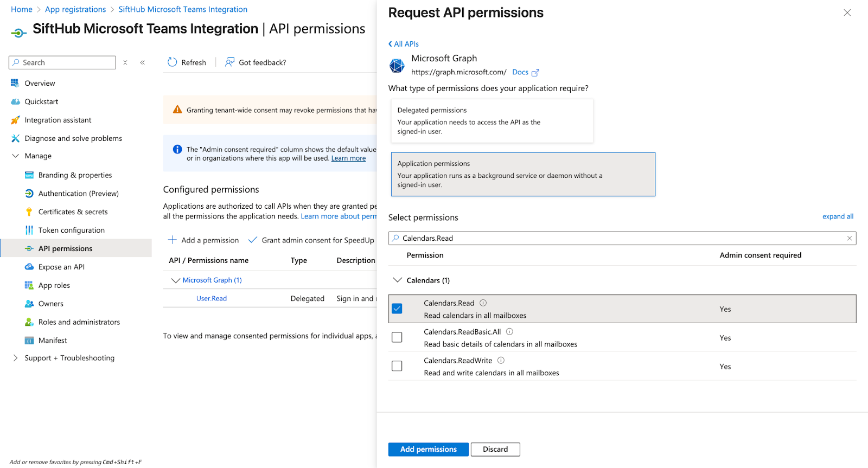Expand Support + Troubleshooting section
Image resolution: width=868 pixels, height=468 pixels.
[15, 358]
